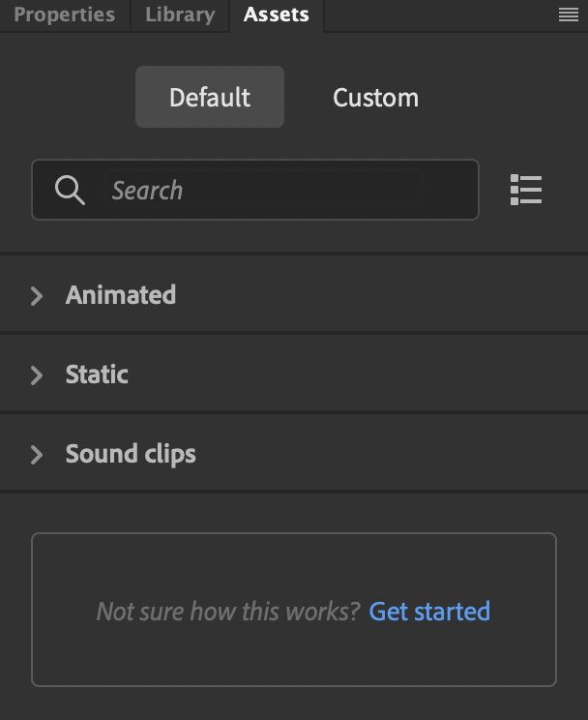Click the empty right end of the Sound clips row
588x720 pixels.
click(505, 454)
